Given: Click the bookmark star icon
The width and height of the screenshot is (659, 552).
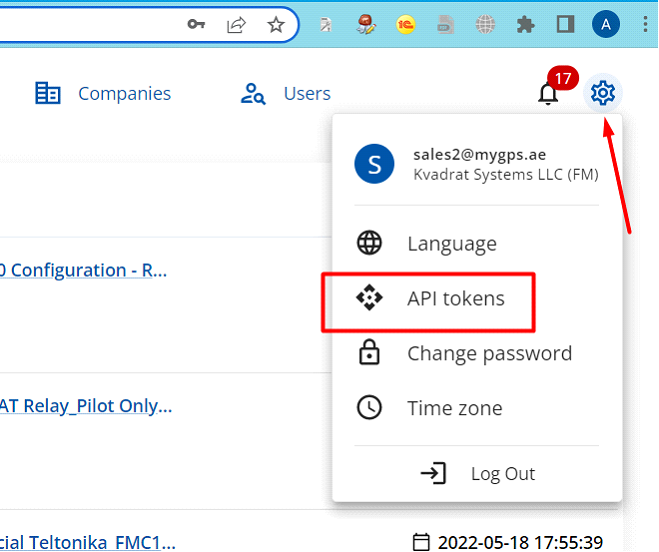Looking at the screenshot, I should click(276, 25).
